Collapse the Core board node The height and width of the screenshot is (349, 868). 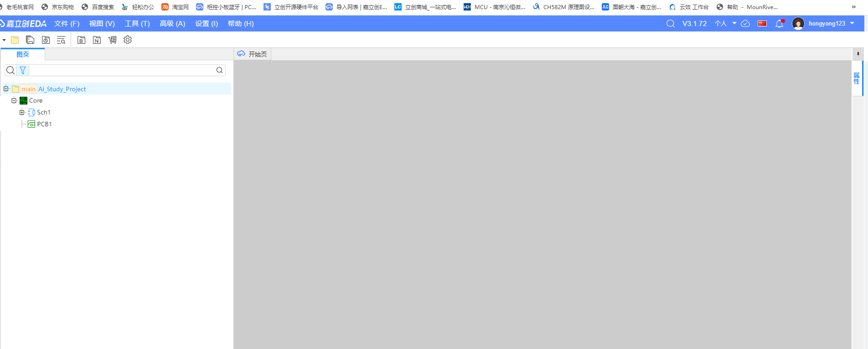14,100
